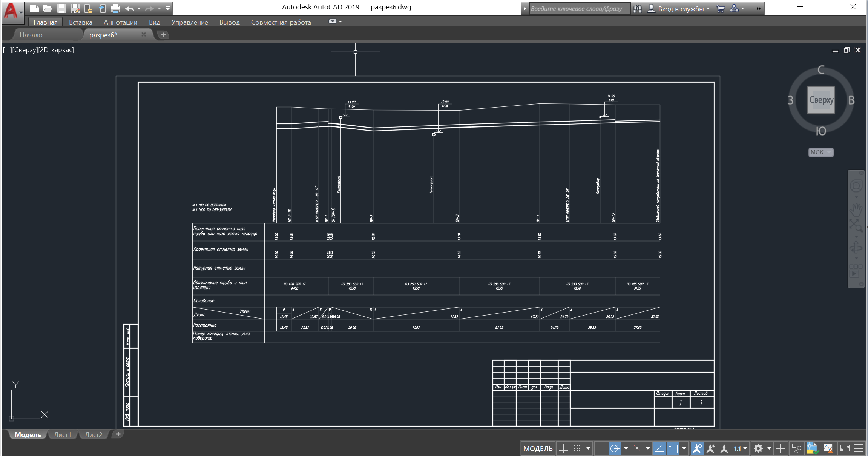Click the Вход в службы sign-in button

tap(680, 9)
